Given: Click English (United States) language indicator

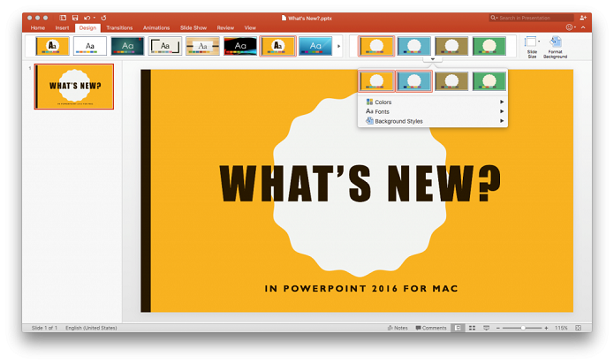Looking at the screenshot, I should 91,328.
